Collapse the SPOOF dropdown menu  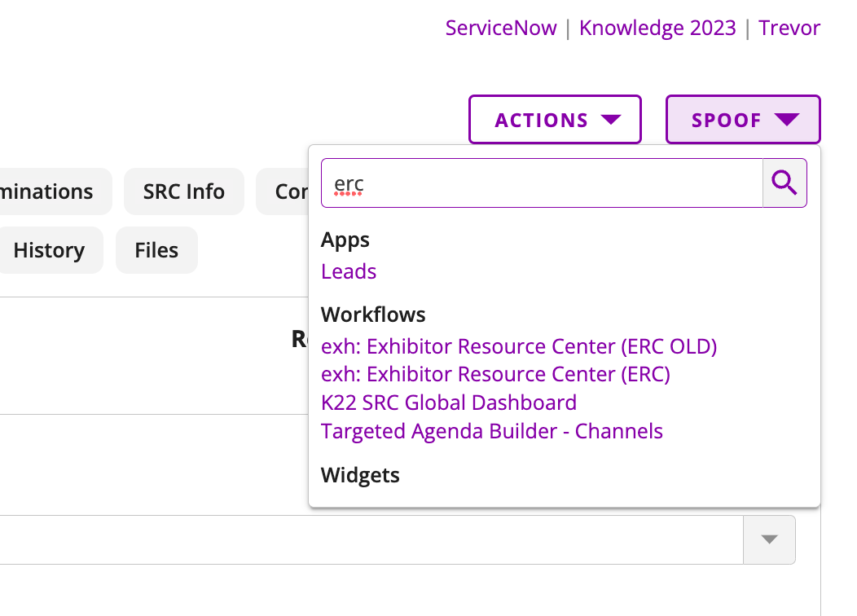point(742,120)
